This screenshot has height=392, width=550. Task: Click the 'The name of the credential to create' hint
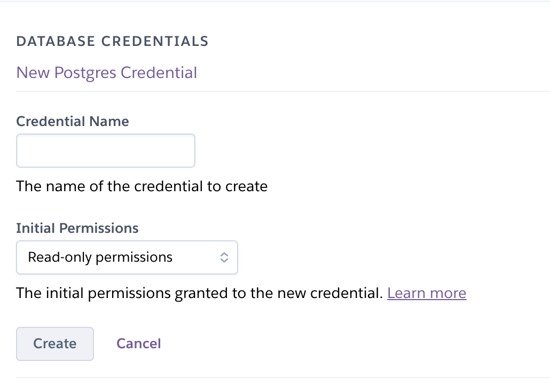click(x=142, y=186)
